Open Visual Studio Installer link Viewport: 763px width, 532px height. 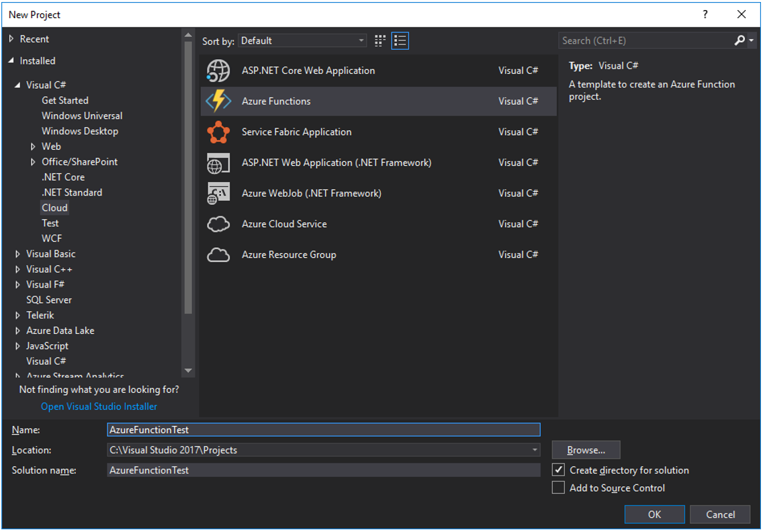pos(98,406)
